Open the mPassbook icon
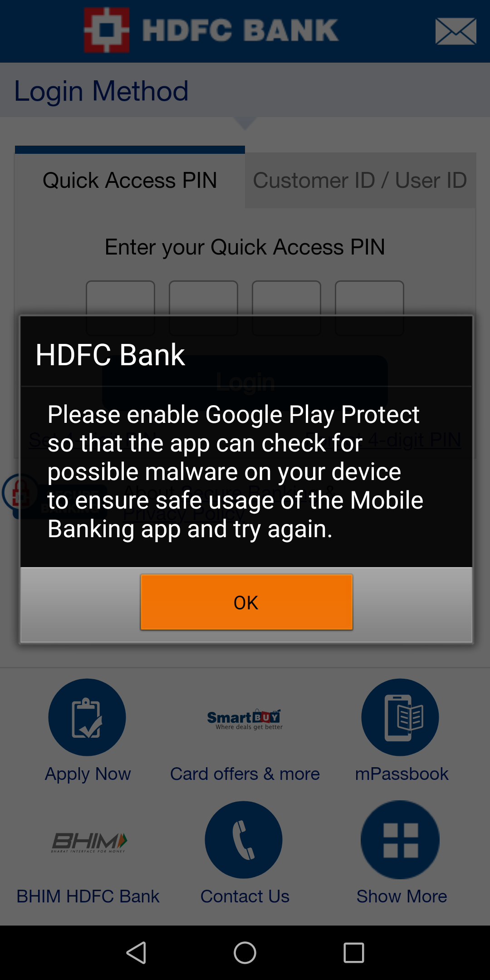This screenshot has width=490, height=980. 400,717
